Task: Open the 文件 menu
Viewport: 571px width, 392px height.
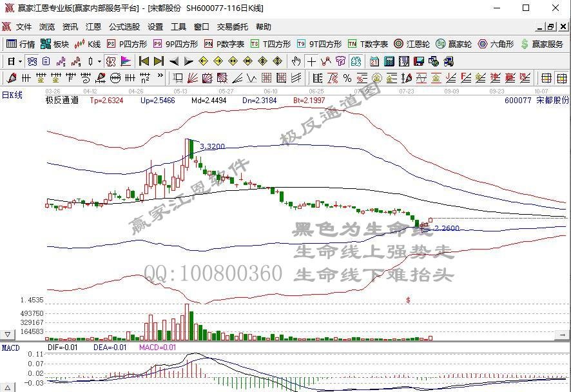Action: click(x=24, y=26)
